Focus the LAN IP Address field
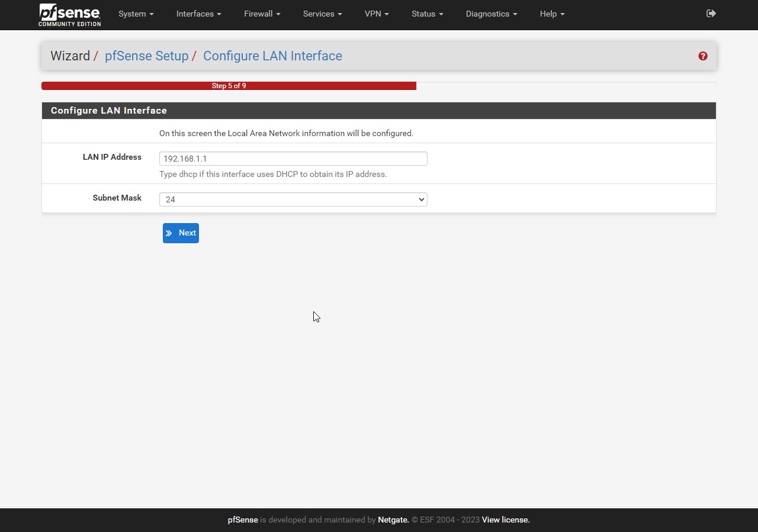The width and height of the screenshot is (758, 532). 293,159
